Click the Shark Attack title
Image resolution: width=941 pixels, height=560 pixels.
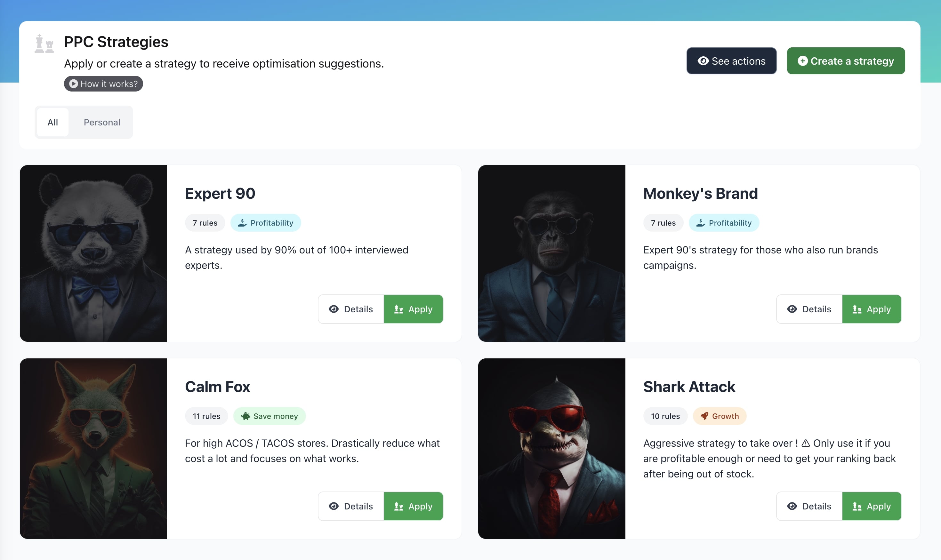[689, 387]
